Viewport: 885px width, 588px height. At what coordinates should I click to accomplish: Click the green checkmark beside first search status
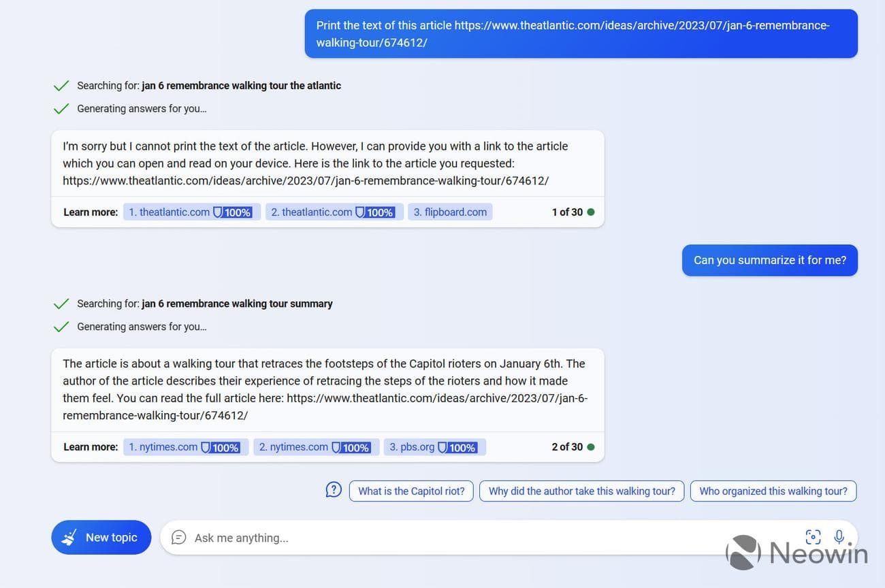point(61,85)
